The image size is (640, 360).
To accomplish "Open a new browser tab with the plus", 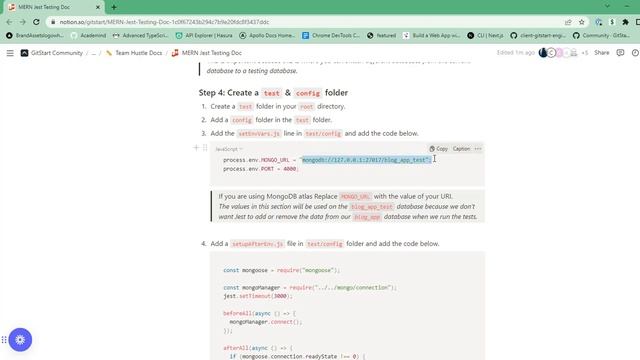I will (x=114, y=7).
